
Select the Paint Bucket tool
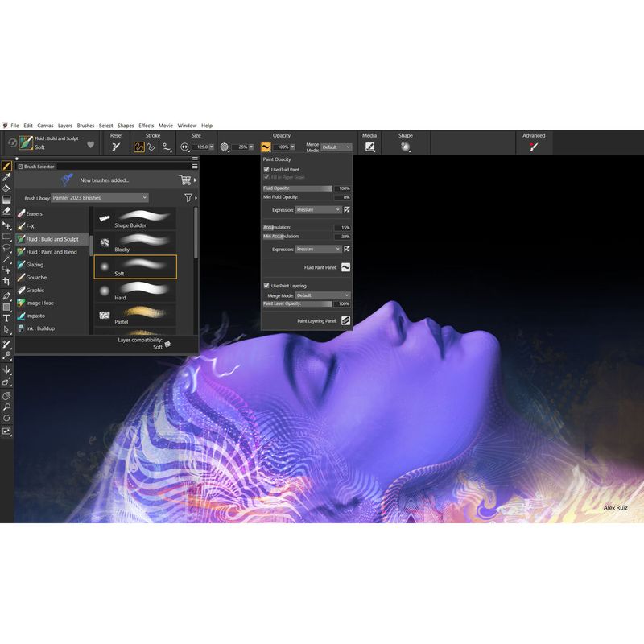pyautogui.click(x=6, y=188)
